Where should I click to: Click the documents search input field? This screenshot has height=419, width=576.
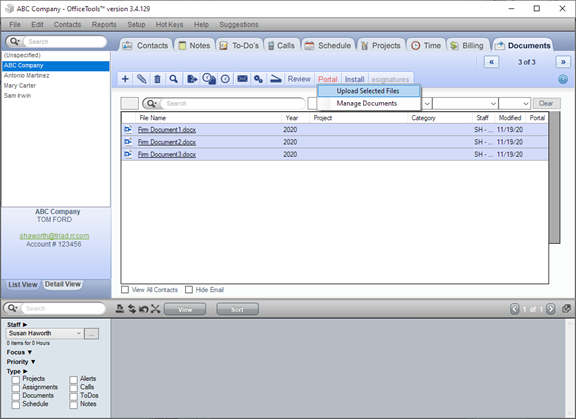[234, 104]
